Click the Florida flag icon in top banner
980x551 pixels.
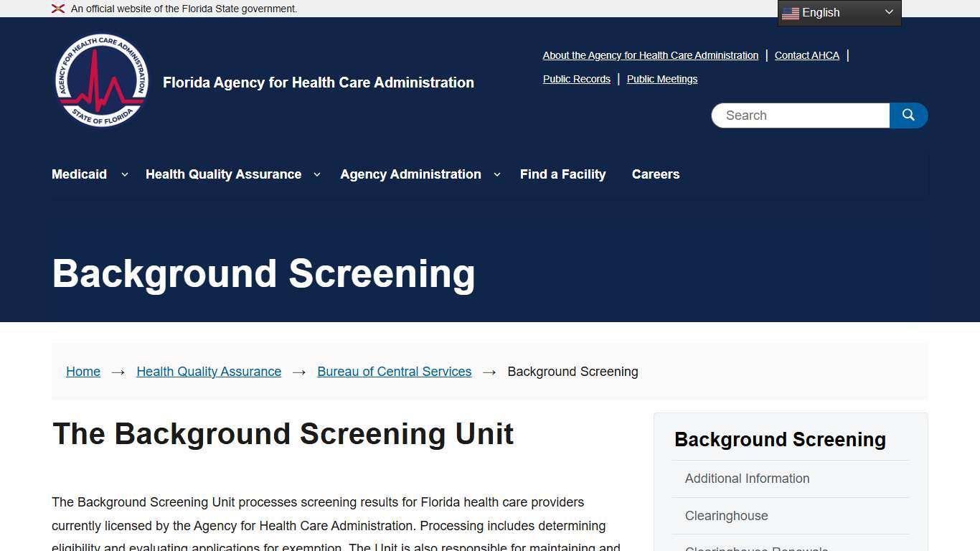[x=57, y=9]
